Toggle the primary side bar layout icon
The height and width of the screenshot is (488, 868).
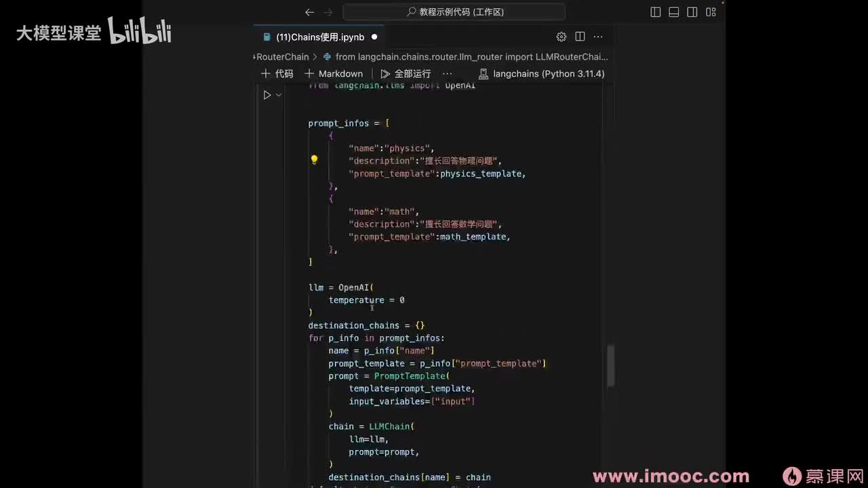point(655,12)
